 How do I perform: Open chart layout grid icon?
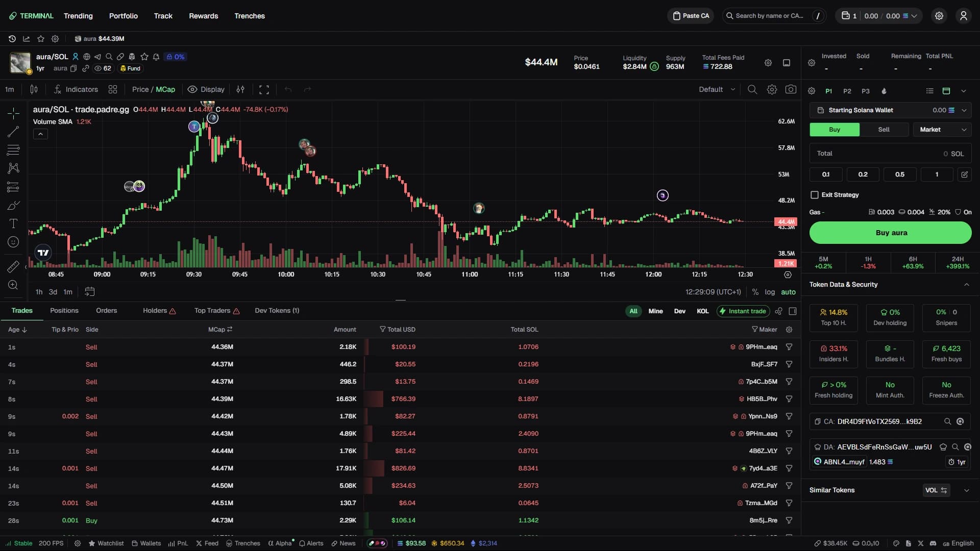[113, 89]
